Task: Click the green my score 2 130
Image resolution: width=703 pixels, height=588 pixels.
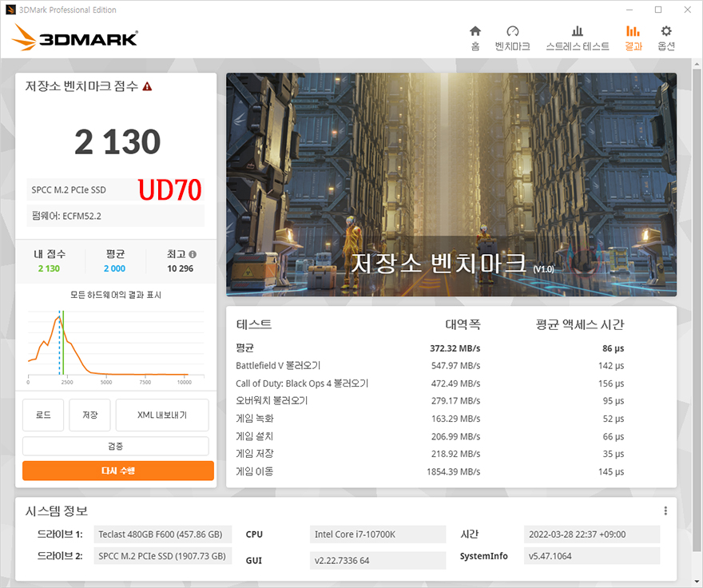Action: [49, 268]
